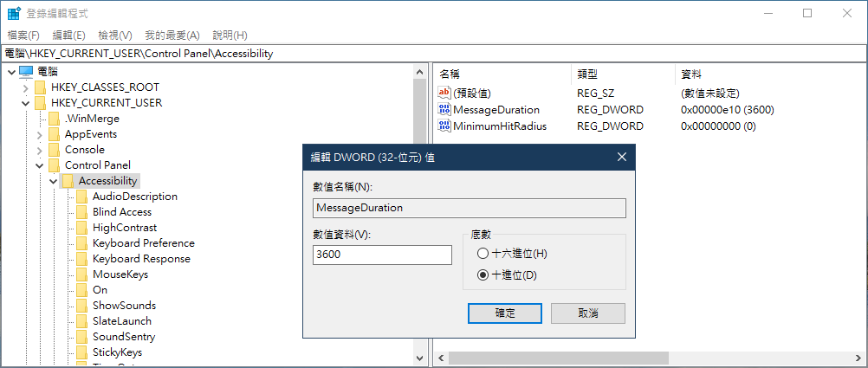Collapse the Accessibility tree node
This screenshot has width=868, height=368.
pos(54,181)
